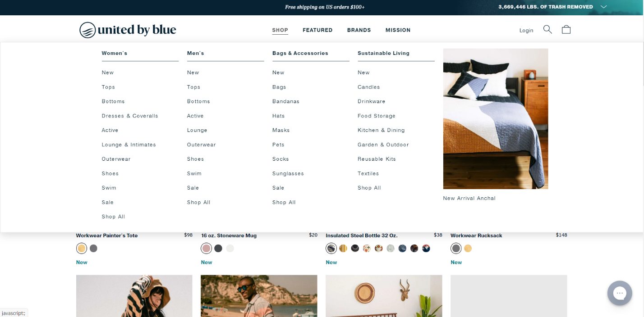644x317 pixels.
Task: Open the Pets link
Action: [278, 145]
